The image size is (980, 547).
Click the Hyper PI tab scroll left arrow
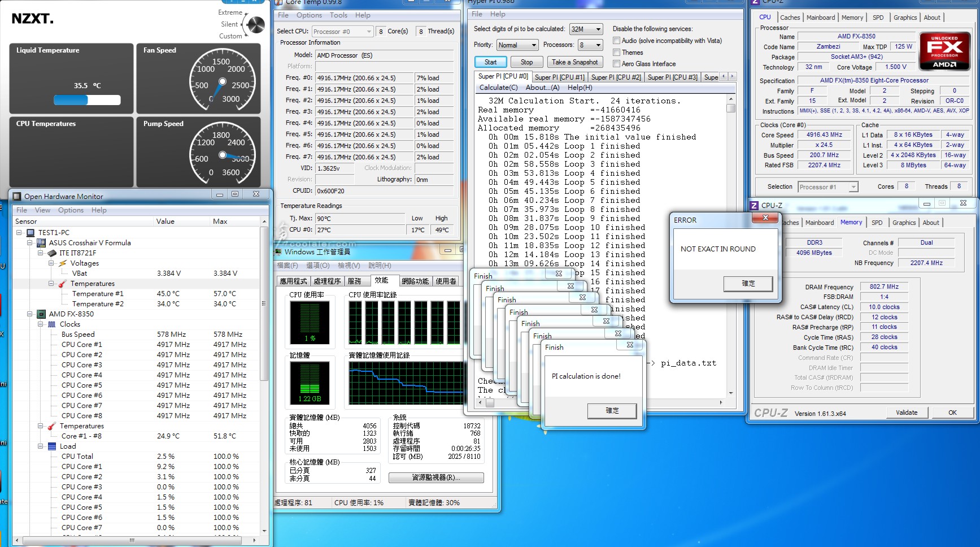724,76
